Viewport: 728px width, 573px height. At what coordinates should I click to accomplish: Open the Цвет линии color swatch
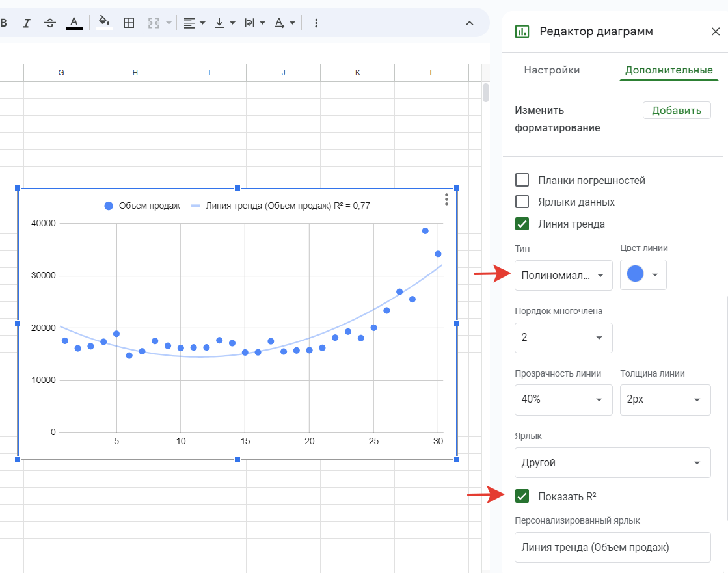[x=643, y=275]
